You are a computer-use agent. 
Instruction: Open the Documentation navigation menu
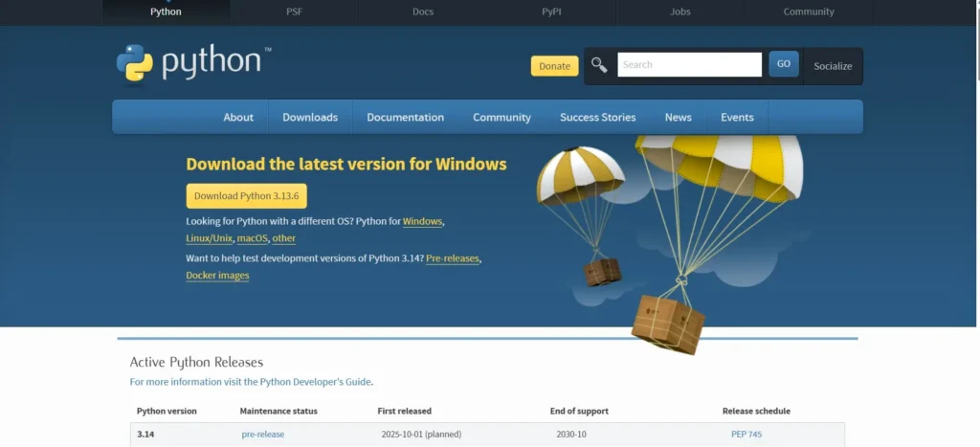[406, 117]
